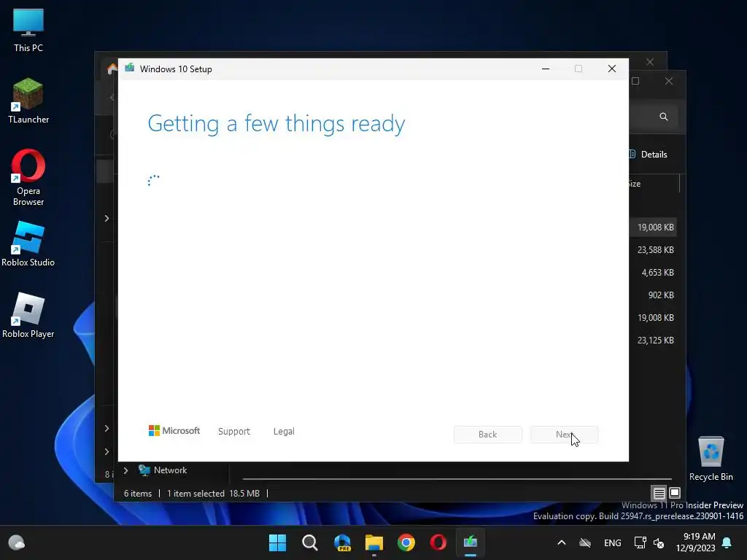Image resolution: width=747 pixels, height=560 pixels.
Task: Open taskbar Search
Action: [x=309, y=542]
